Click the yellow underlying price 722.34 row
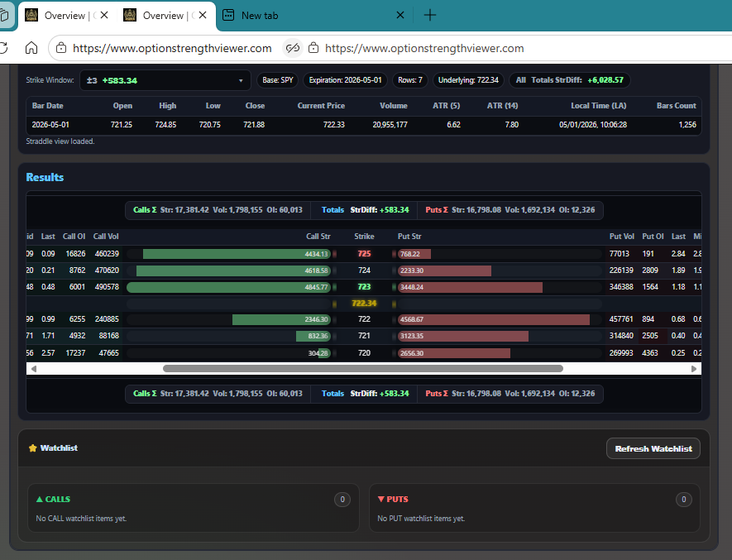Image resolution: width=732 pixels, height=560 pixels. [364, 304]
